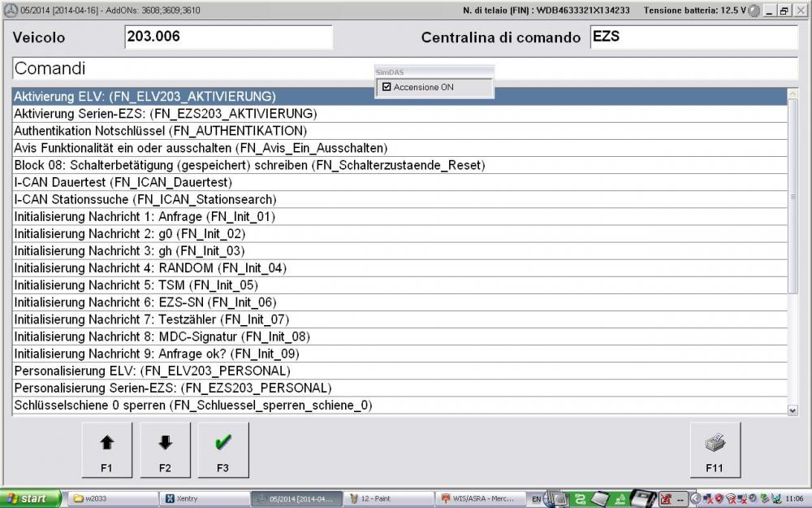Select Authentikation Notschlüssel command
The width and height of the screenshot is (812, 508).
tap(160, 131)
